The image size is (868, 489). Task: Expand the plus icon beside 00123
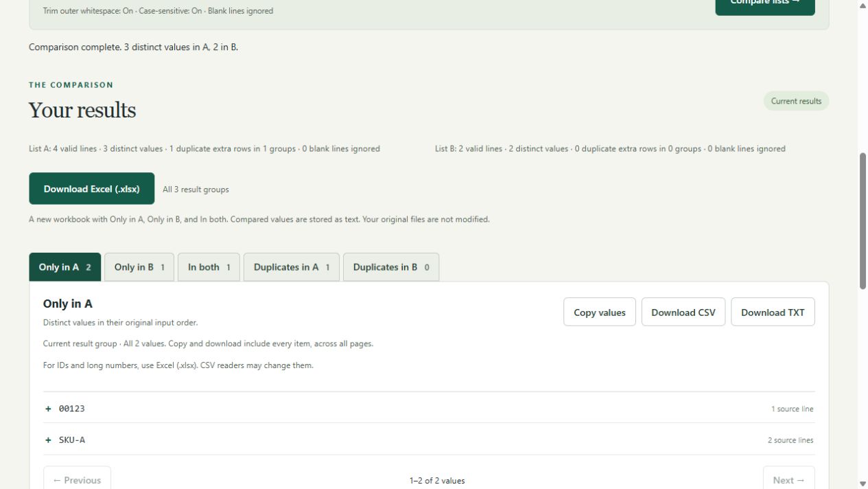pyautogui.click(x=48, y=409)
